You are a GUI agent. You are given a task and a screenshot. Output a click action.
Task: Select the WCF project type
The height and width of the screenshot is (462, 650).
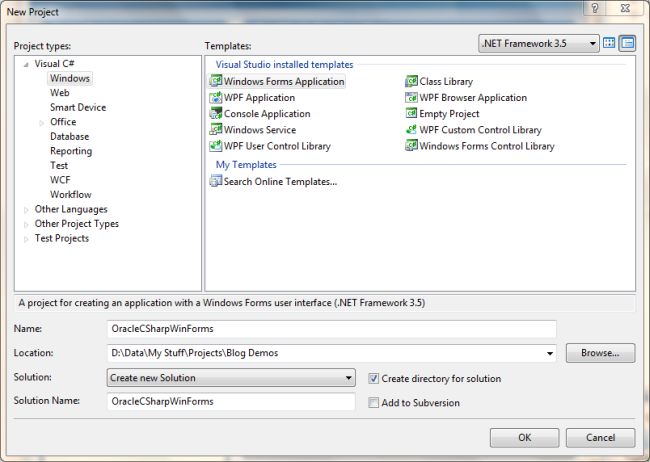[60, 180]
